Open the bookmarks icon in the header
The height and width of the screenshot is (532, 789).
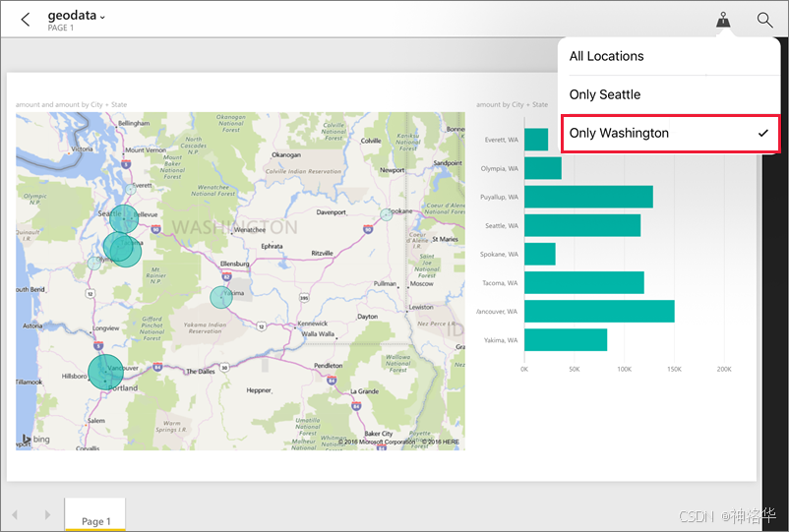[724, 20]
